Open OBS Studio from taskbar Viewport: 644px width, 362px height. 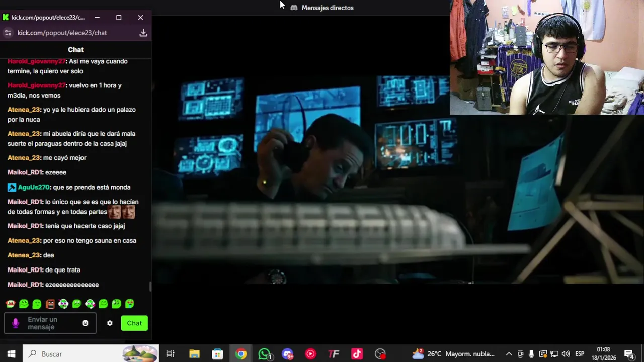[380, 354]
